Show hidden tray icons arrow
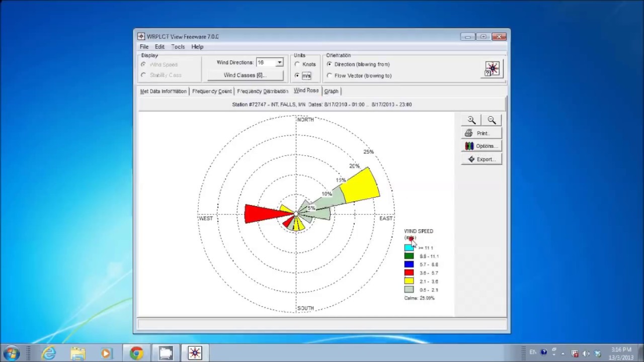644x362 pixels. pos(563,353)
